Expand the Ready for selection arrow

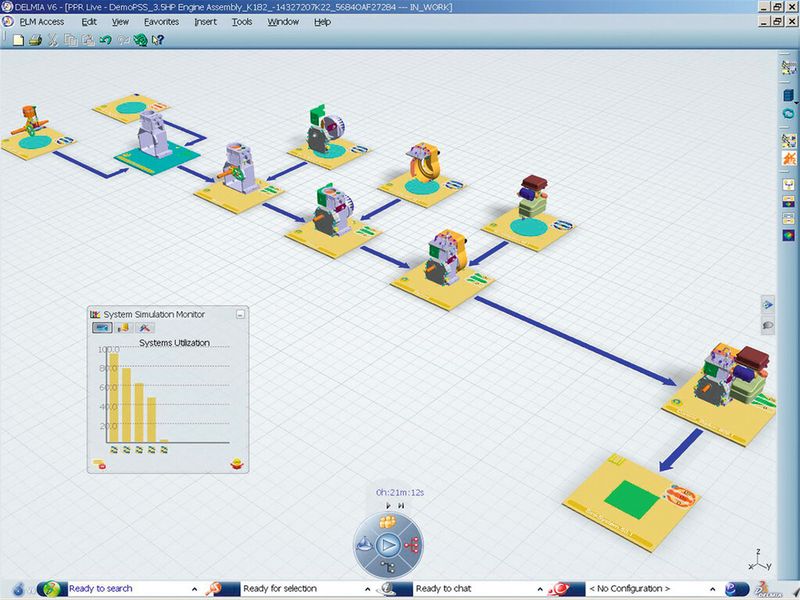click(x=368, y=589)
